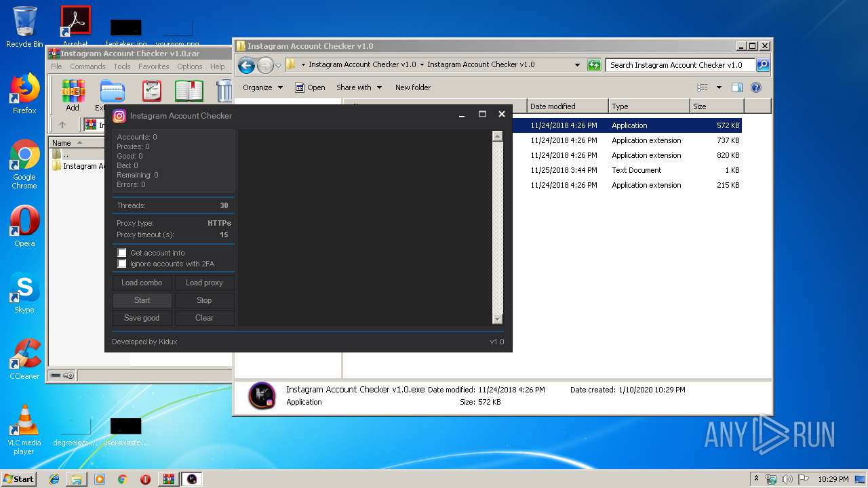
Task: Click the Start button in the checker
Action: (142, 300)
